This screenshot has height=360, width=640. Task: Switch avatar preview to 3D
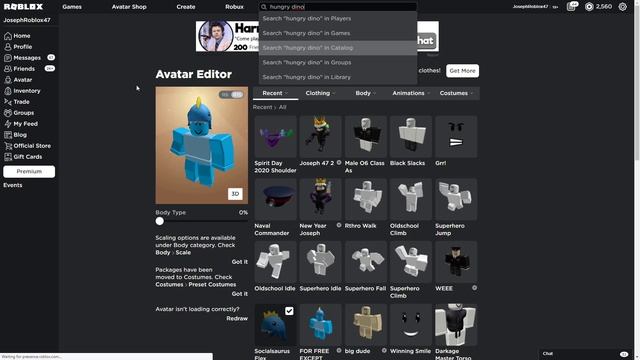[235, 194]
